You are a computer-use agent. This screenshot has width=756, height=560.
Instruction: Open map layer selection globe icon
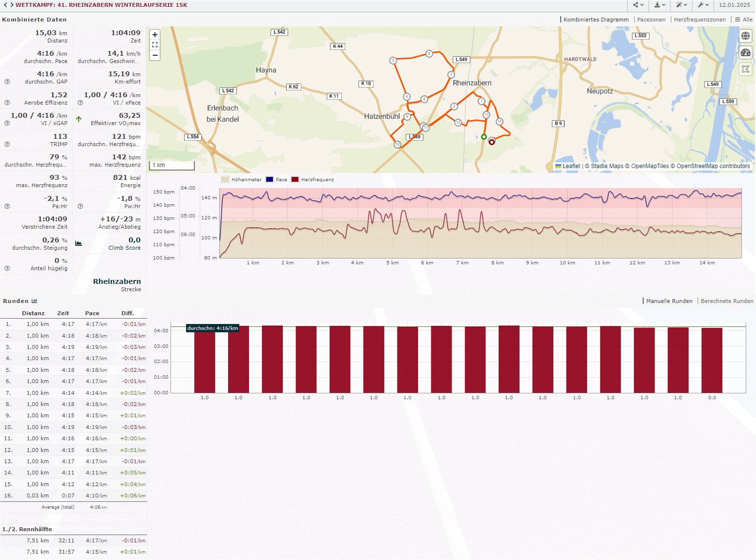(x=745, y=36)
